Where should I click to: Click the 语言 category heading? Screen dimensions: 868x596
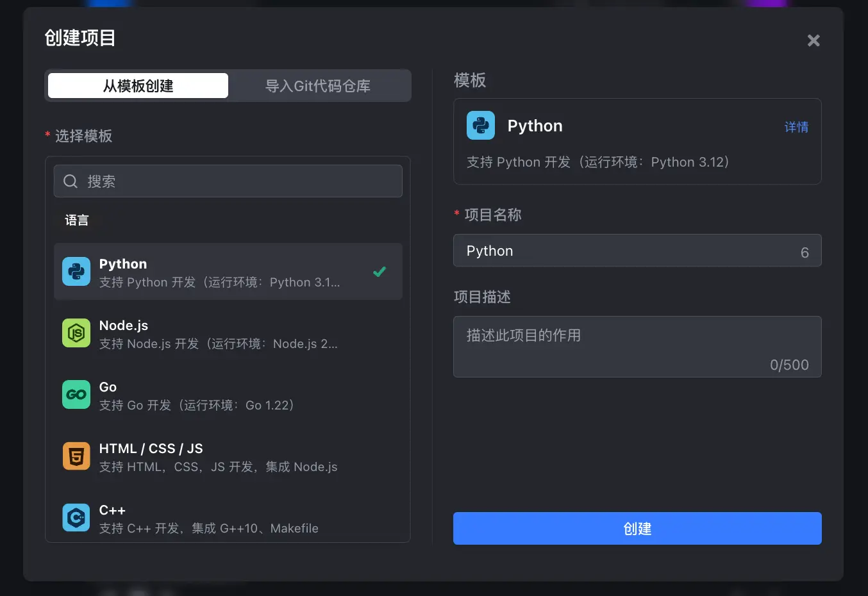pos(77,220)
